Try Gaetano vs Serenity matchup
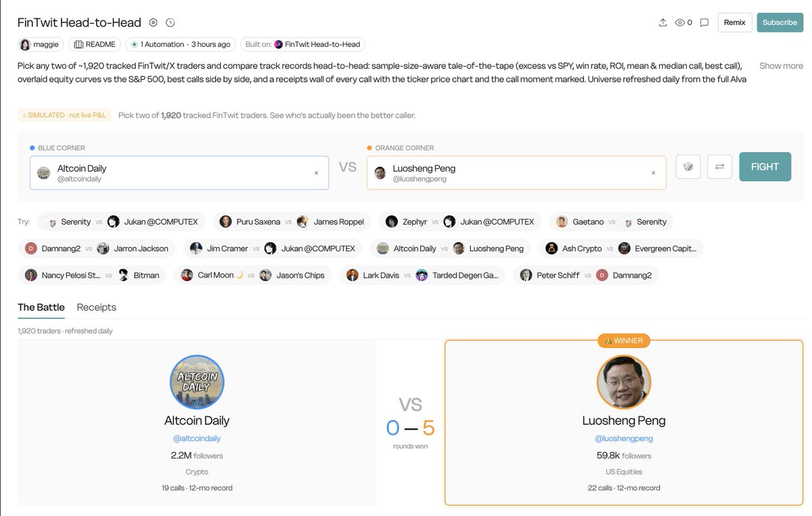The height and width of the screenshot is (516, 812). click(x=611, y=221)
